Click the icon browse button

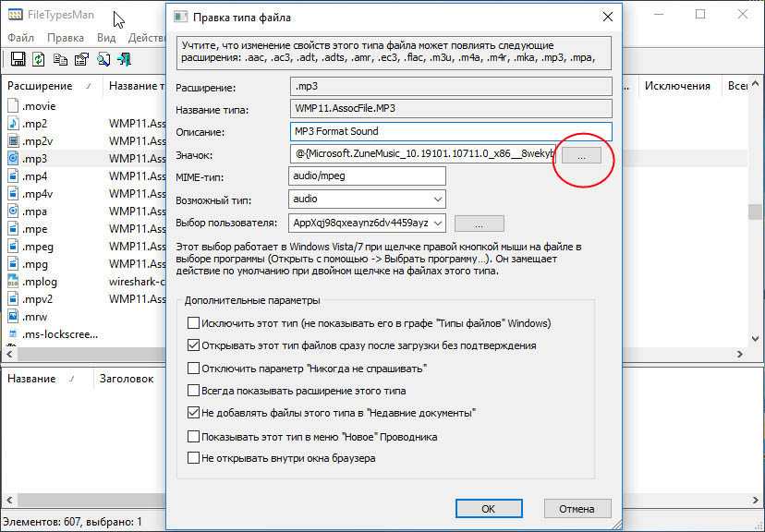pos(581,155)
